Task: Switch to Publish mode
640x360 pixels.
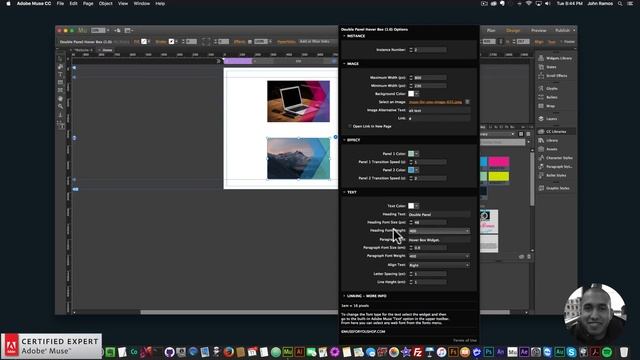Action: coord(562,31)
